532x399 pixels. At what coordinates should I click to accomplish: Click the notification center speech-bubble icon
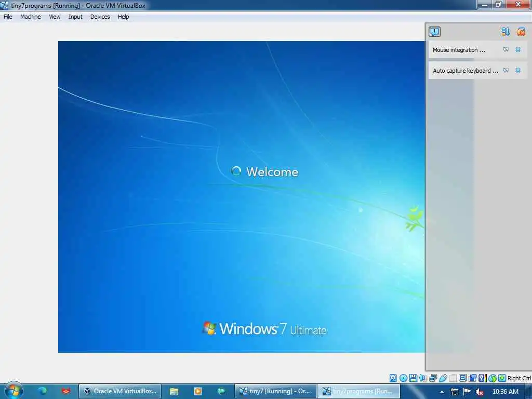pos(434,32)
